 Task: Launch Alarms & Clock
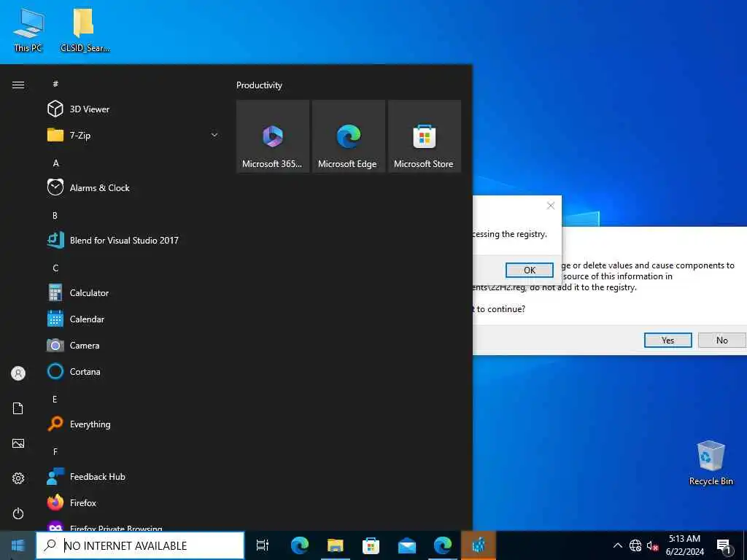coord(133,187)
